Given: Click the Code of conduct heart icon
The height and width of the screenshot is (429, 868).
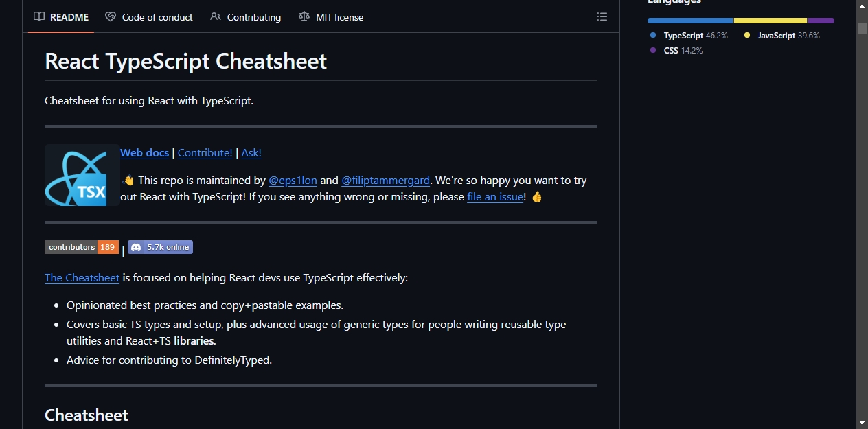Looking at the screenshot, I should (111, 16).
